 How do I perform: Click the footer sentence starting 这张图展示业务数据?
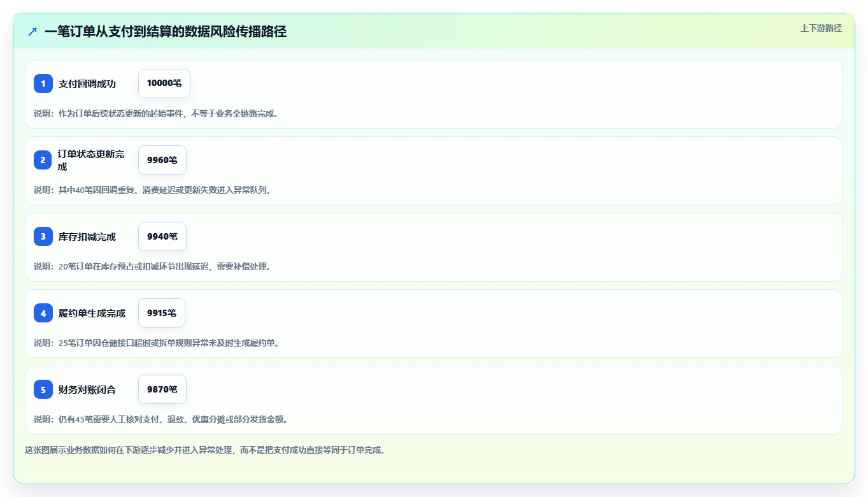click(206, 450)
